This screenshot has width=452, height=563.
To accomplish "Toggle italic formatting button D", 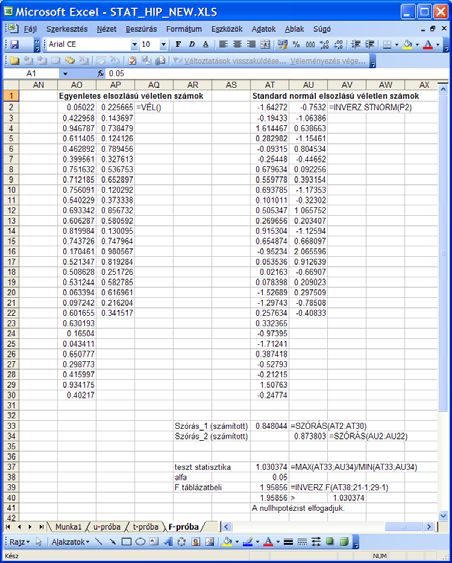I will [x=192, y=45].
